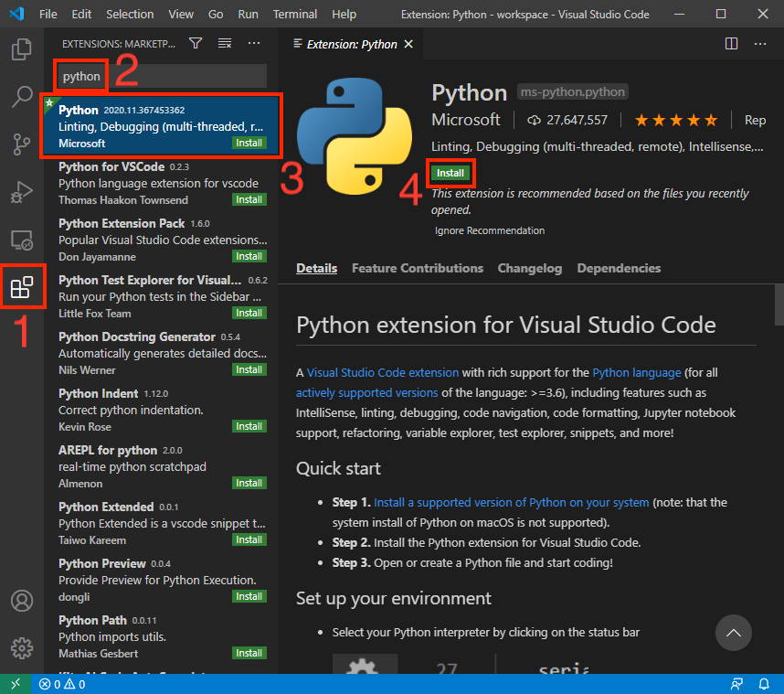Install Python for VSCode extension
784x694 pixels.
pos(249,199)
